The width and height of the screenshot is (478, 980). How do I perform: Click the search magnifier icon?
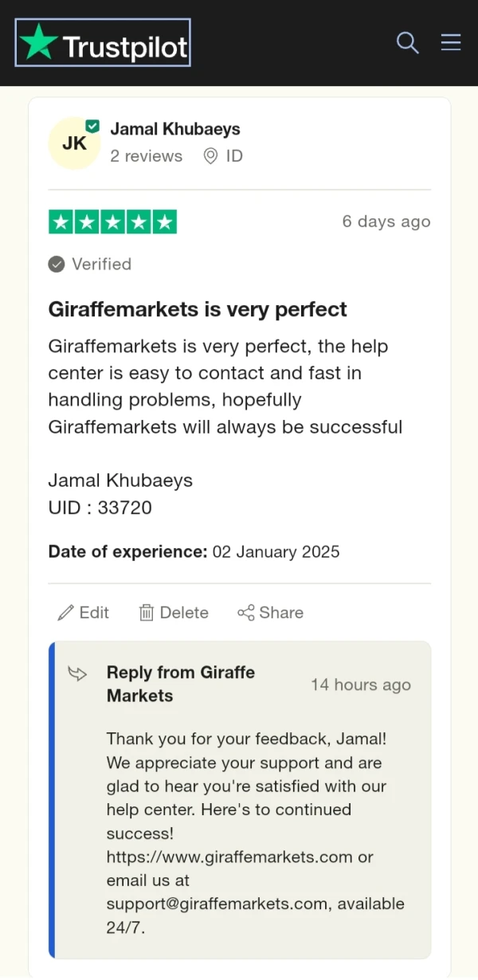407,43
